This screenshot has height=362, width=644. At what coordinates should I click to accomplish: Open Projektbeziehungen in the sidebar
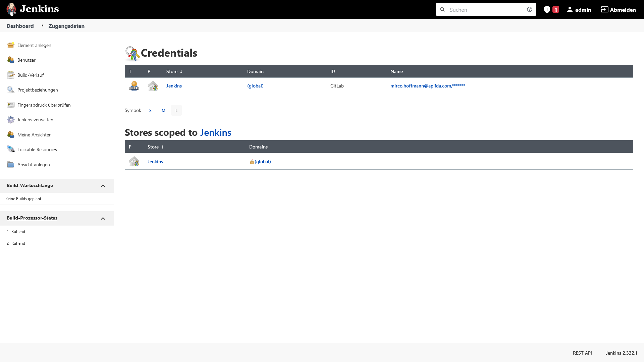point(38,90)
